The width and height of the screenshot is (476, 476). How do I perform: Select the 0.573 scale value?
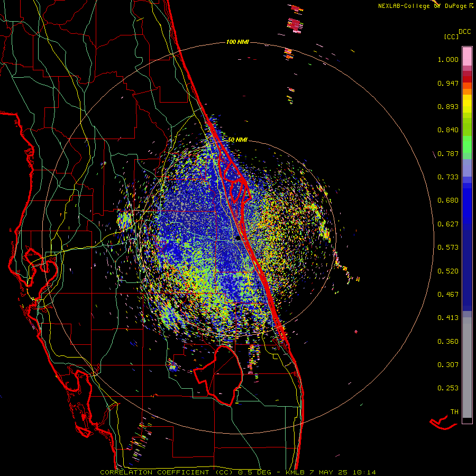(x=448, y=248)
